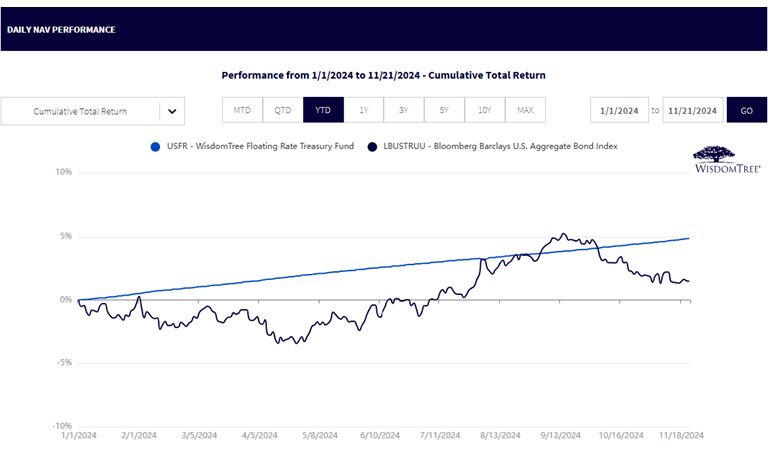Viewport: 768px width, 452px height.
Task: Click the 0% y-axis label
Action: (66, 299)
